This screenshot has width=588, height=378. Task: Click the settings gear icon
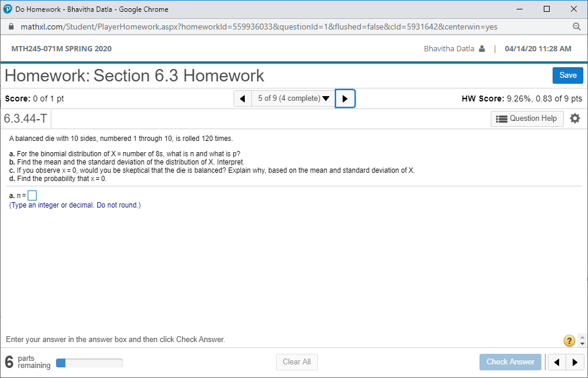point(575,119)
